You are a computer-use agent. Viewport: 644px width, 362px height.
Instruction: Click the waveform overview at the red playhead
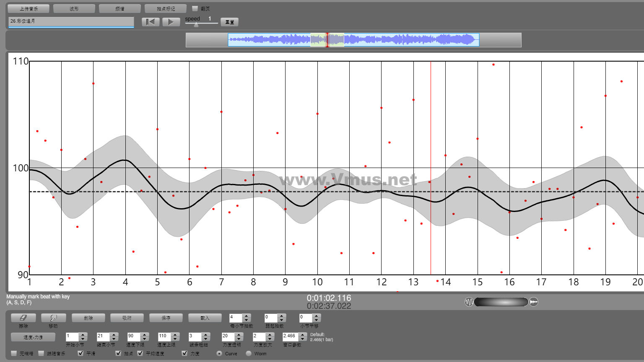pos(327,40)
